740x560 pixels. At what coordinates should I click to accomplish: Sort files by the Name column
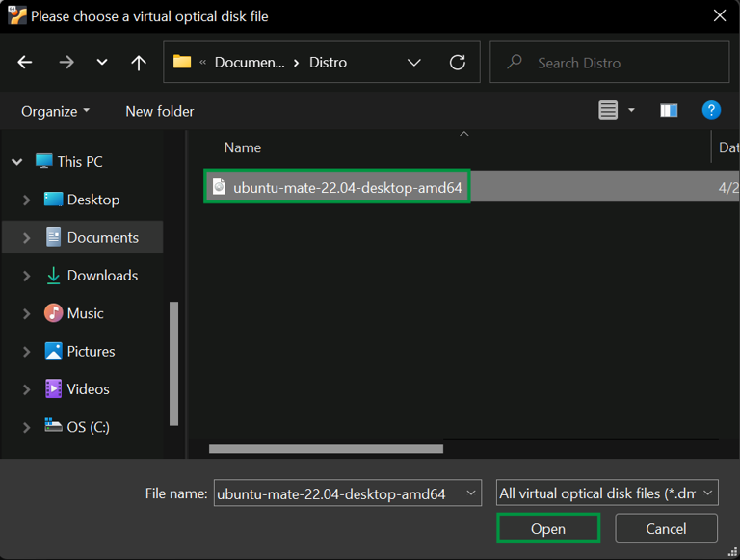pyautogui.click(x=243, y=147)
